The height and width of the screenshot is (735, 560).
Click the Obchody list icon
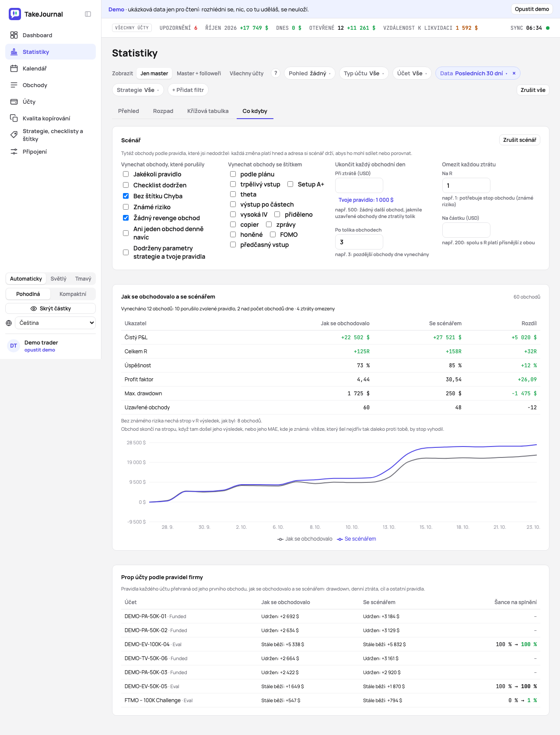14,85
